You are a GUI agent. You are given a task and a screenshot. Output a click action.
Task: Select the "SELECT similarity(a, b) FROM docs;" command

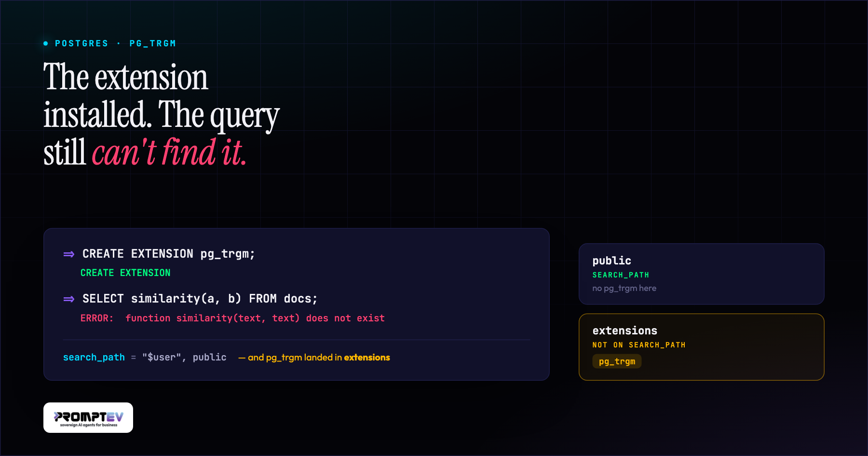pos(200,299)
